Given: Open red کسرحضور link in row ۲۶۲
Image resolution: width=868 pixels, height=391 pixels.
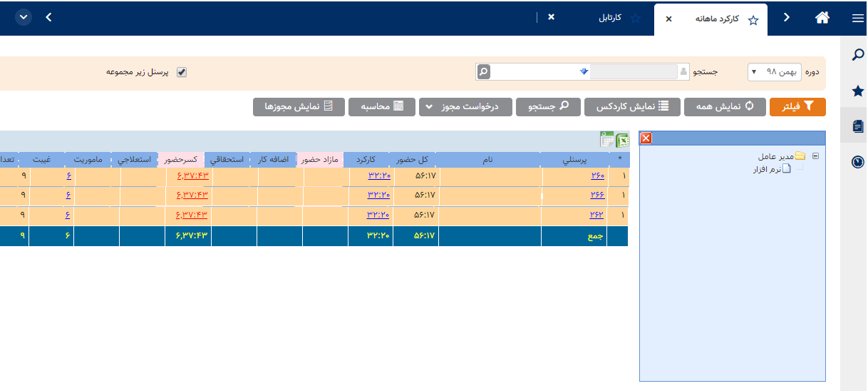Looking at the screenshot, I should pos(192,215).
